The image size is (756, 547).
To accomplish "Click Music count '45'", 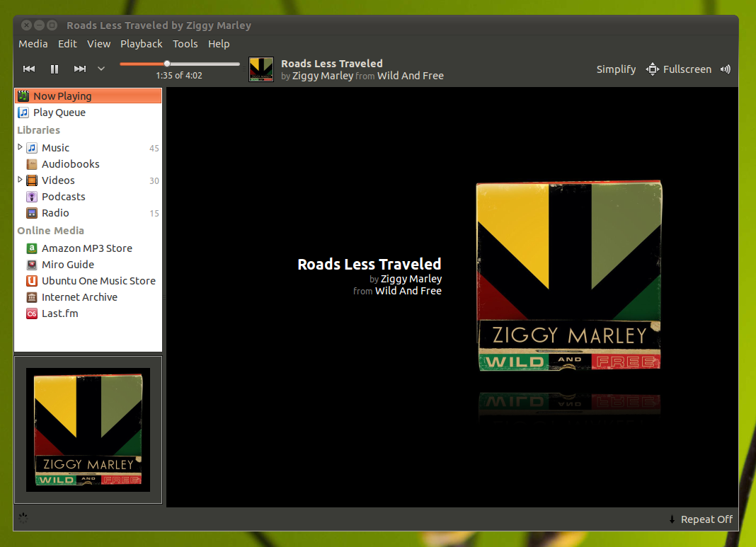I will tap(154, 149).
